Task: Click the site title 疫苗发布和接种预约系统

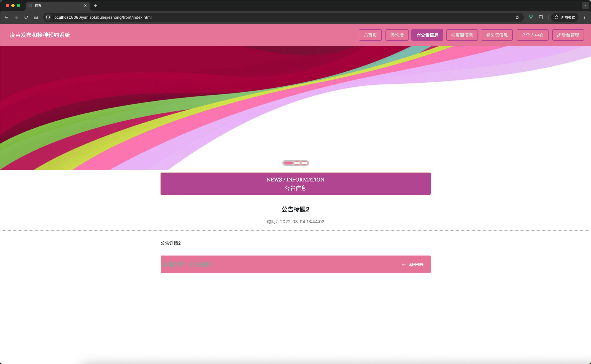Action: click(x=40, y=35)
